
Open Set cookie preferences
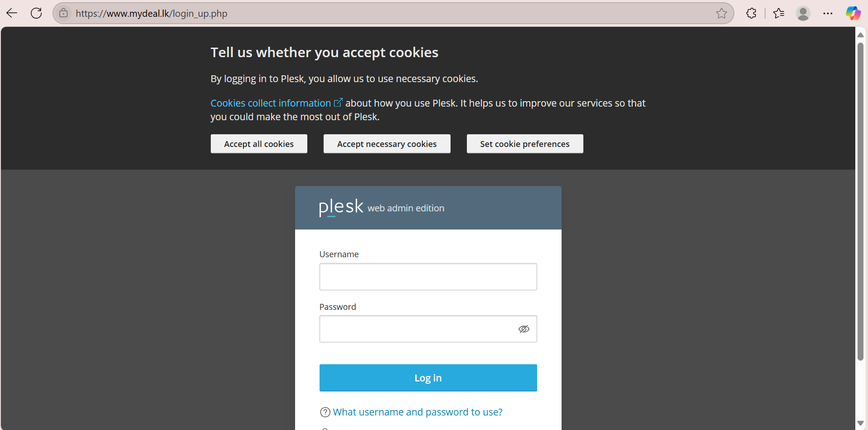click(x=524, y=144)
